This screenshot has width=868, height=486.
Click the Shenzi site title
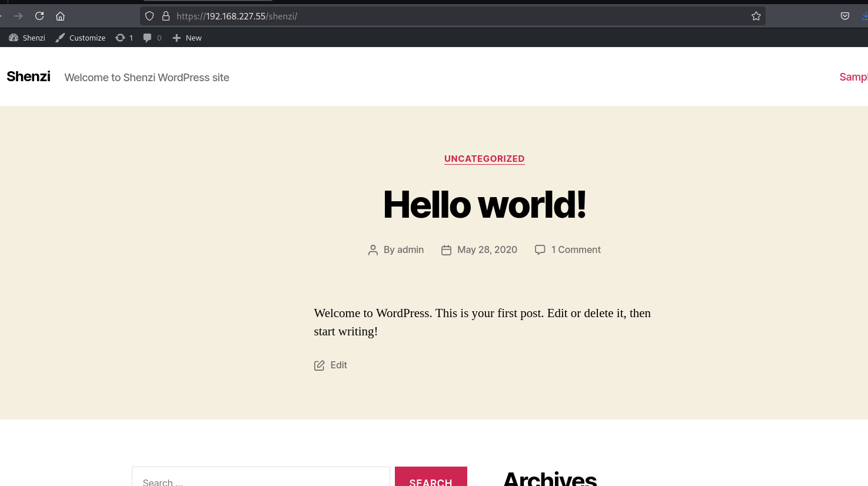click(28, 76)
